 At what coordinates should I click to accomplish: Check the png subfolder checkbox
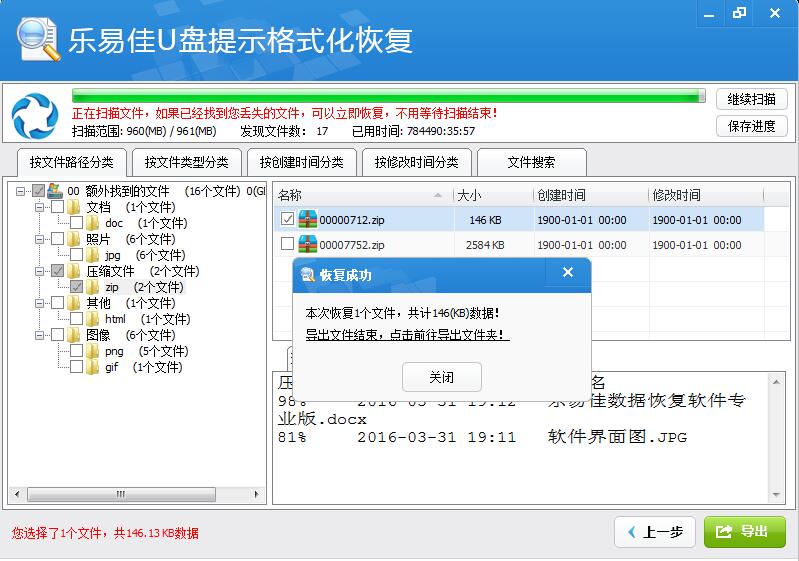click(76, 351)
